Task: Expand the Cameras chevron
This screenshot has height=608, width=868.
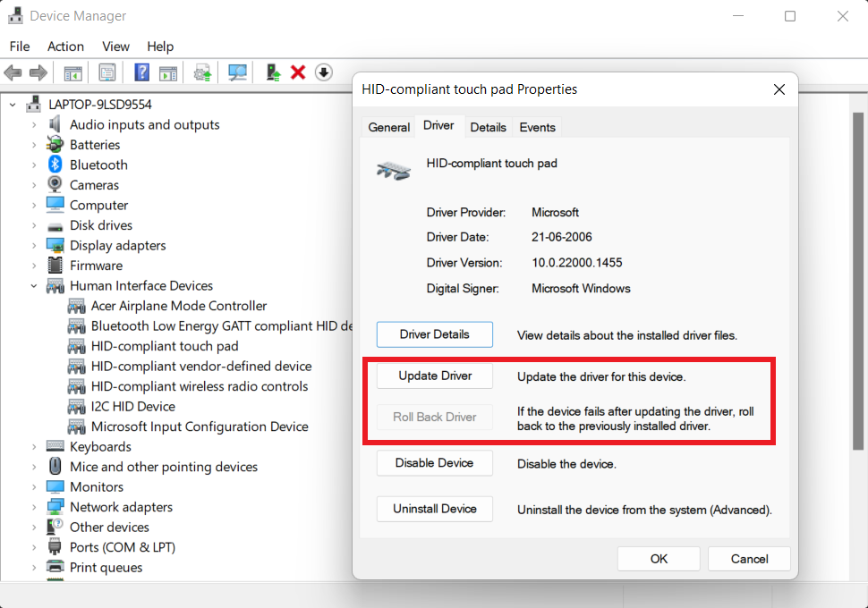Action: coord(34,185)
